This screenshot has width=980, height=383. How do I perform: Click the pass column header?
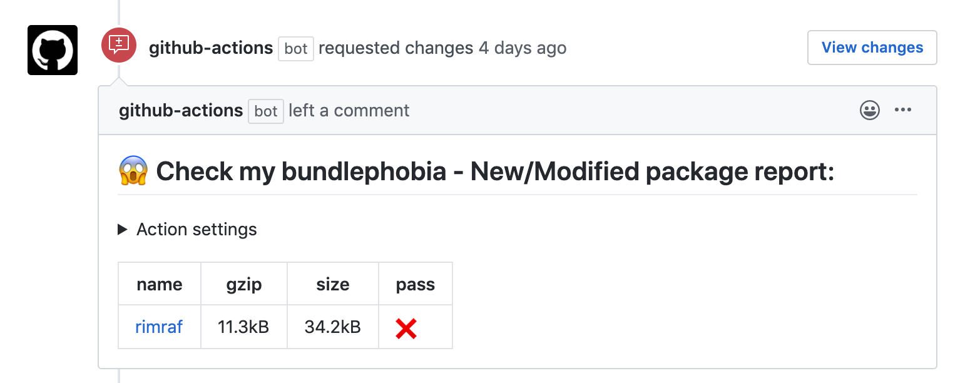[x=416, y=285]
